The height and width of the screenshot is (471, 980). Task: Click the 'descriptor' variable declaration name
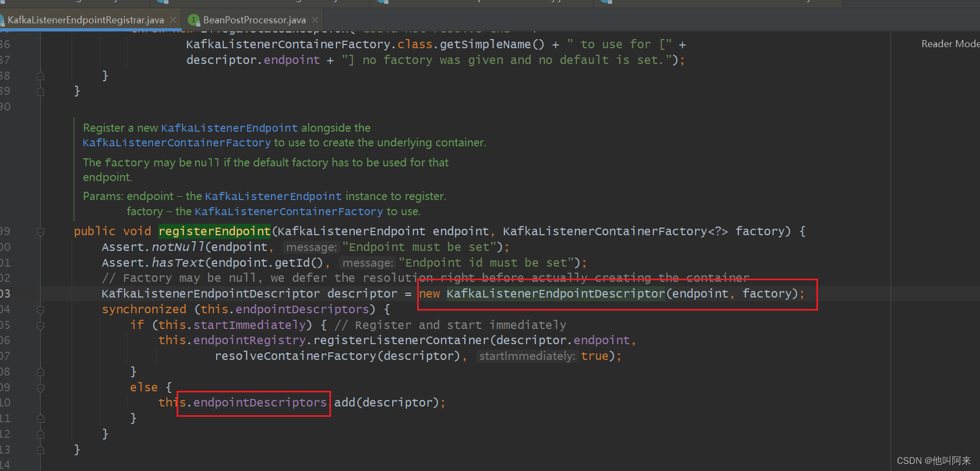[362, 294]
